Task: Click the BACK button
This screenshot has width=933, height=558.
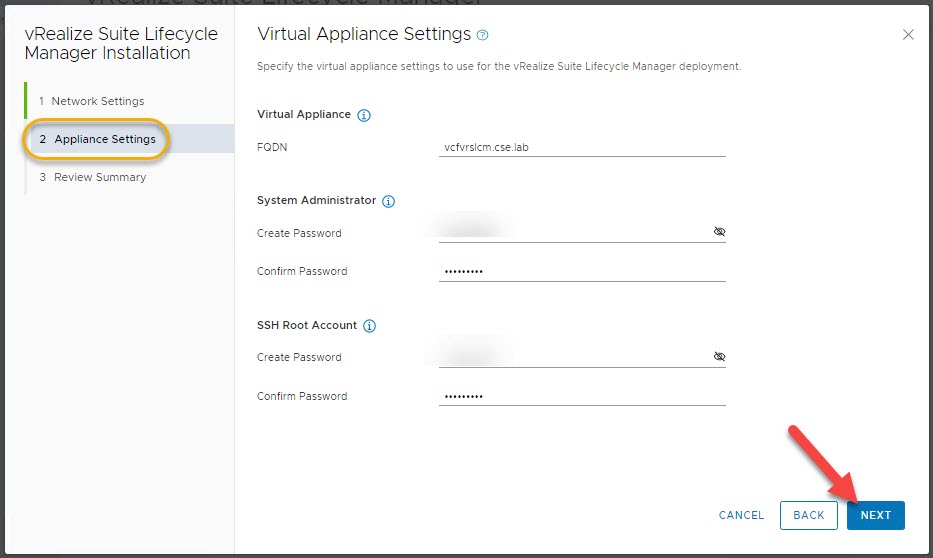Action: coord(808,515)
